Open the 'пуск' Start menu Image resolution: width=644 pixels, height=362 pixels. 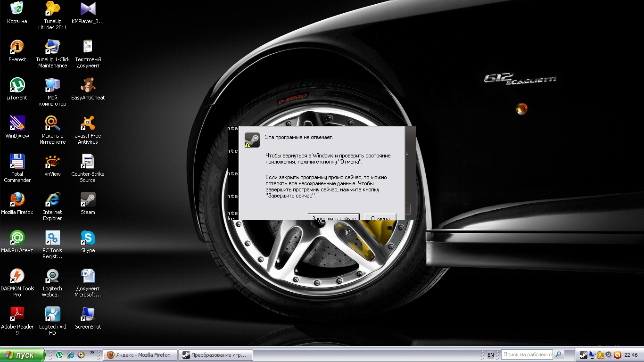pyautogui.click(x=23, y=355)
